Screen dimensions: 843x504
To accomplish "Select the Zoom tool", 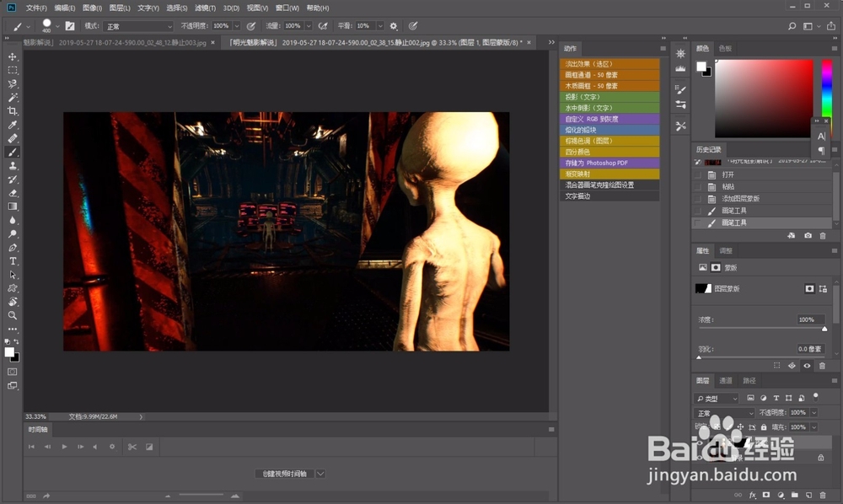I will 13,316.
